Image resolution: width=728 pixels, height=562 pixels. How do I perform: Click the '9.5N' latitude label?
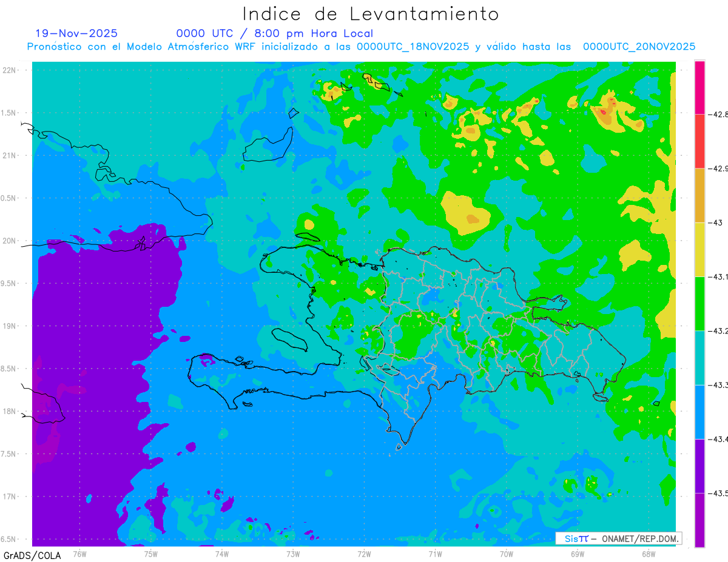pos(8,283)
